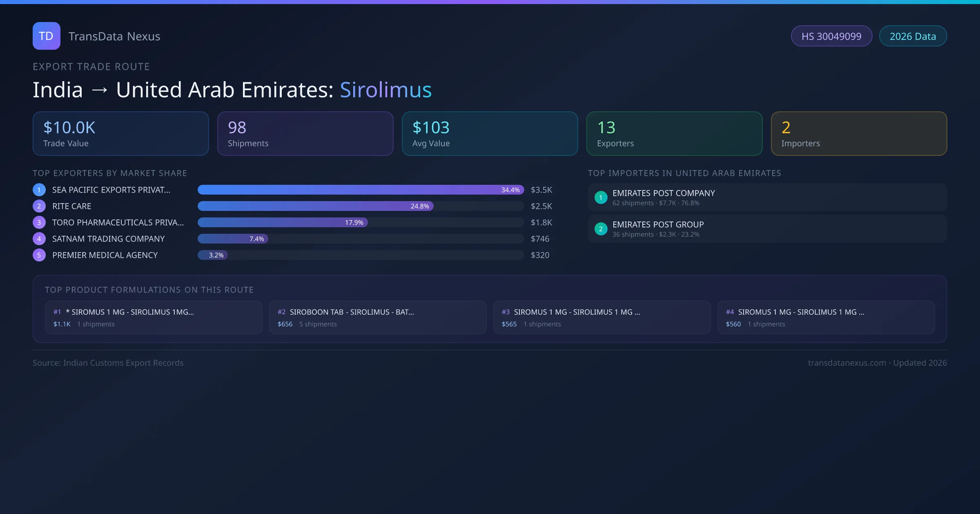Click the 24.8% Rite Care share bar
This screenshot has height=514, width=980.
315,206
